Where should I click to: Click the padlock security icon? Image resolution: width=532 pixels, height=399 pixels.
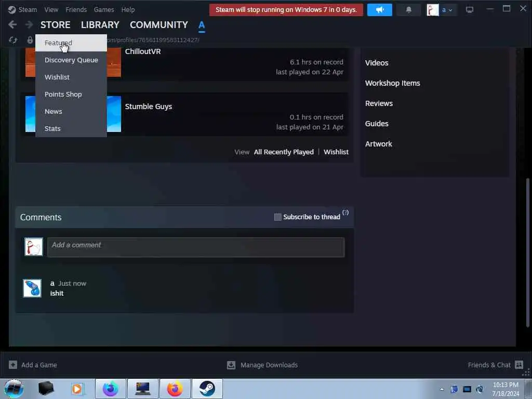click(x=30, y=40)
